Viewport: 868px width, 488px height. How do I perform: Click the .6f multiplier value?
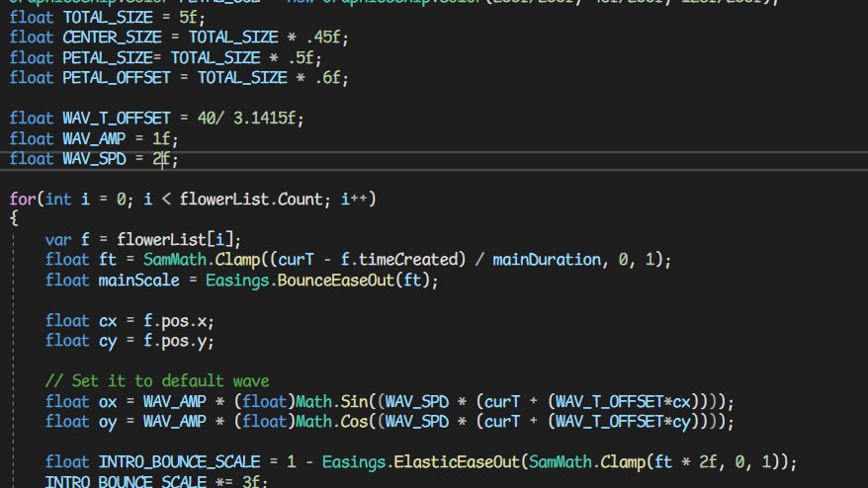[327, 78]
